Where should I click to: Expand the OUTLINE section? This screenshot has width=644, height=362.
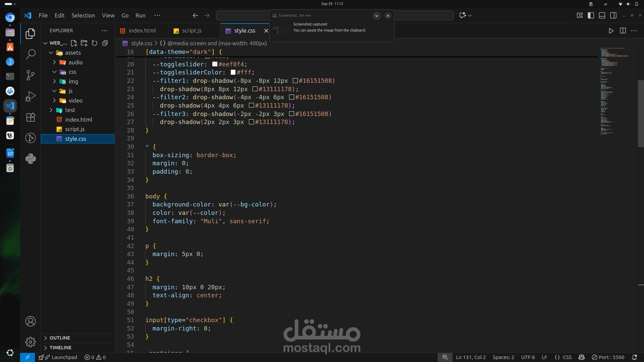tap(60, 338)
